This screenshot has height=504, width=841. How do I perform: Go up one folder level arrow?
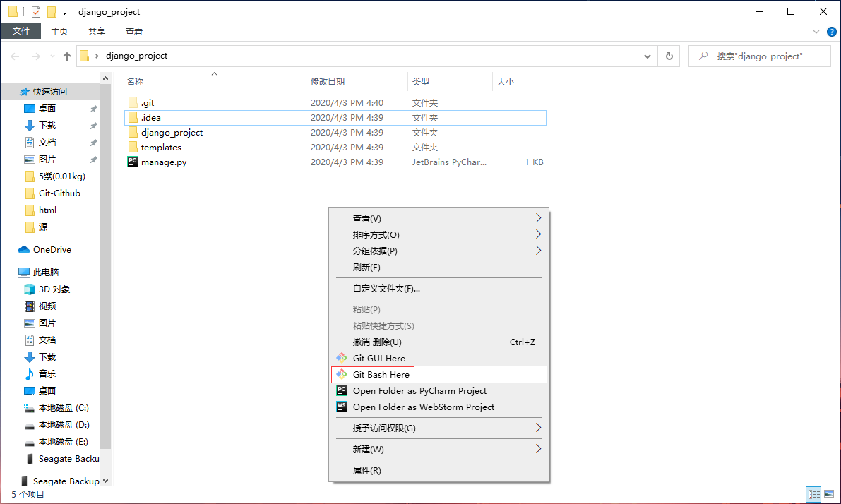click(67, 56)
